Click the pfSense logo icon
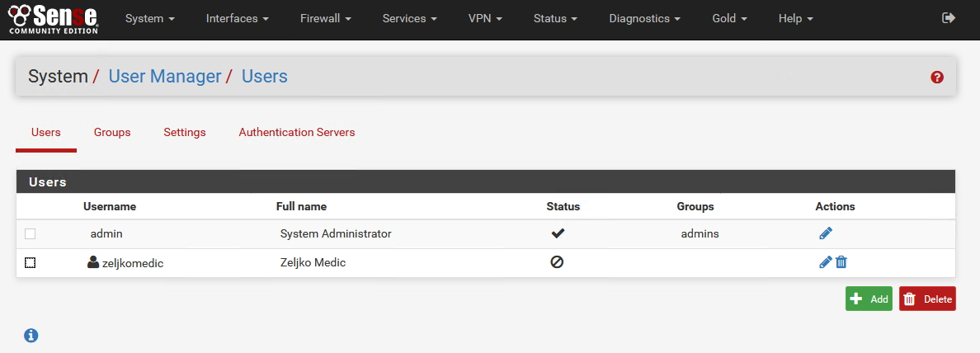This screenshot has width=980, height=353. [x=53, y=18]
